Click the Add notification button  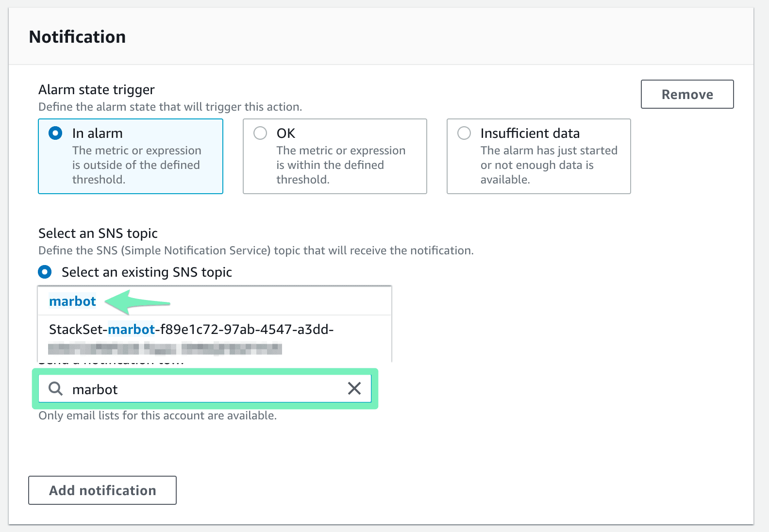coord(102,490)
